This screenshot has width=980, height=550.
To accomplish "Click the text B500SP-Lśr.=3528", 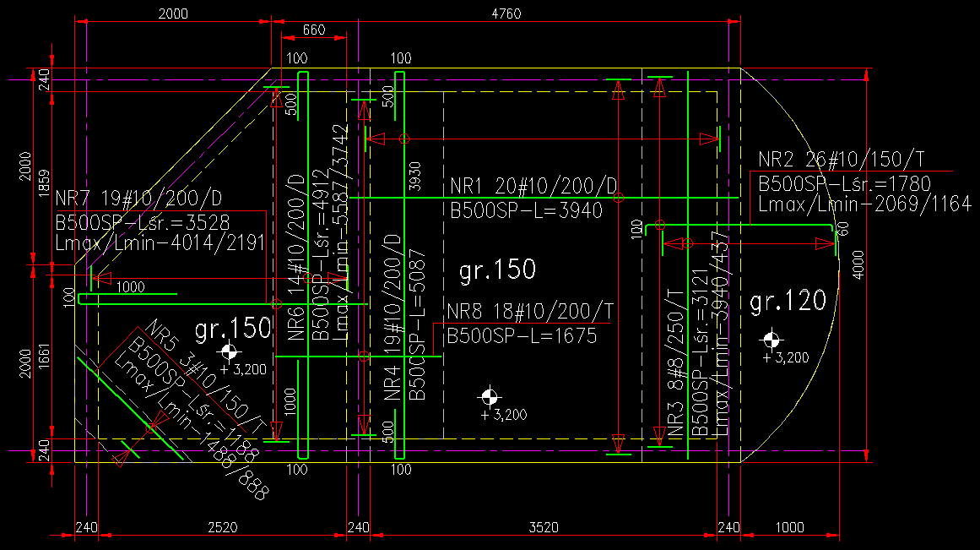I will (x=143, y=222).
